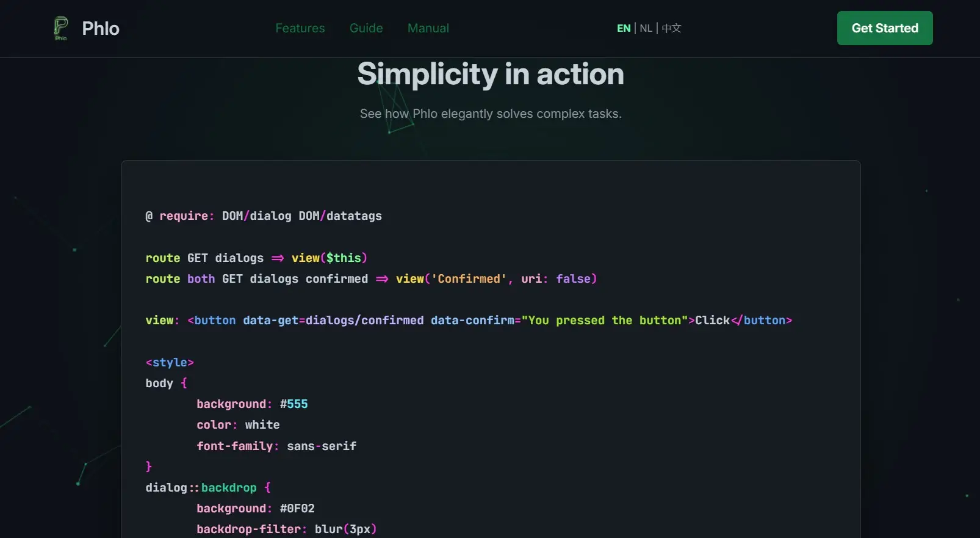Viewport: 980px width, 538px height.
Task: Open the Features nav link
Action: tap(300, 28)
